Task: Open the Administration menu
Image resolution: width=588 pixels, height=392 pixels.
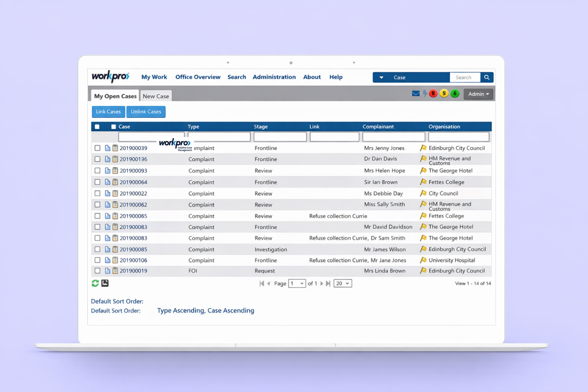Action: click(x=274, y=77)
